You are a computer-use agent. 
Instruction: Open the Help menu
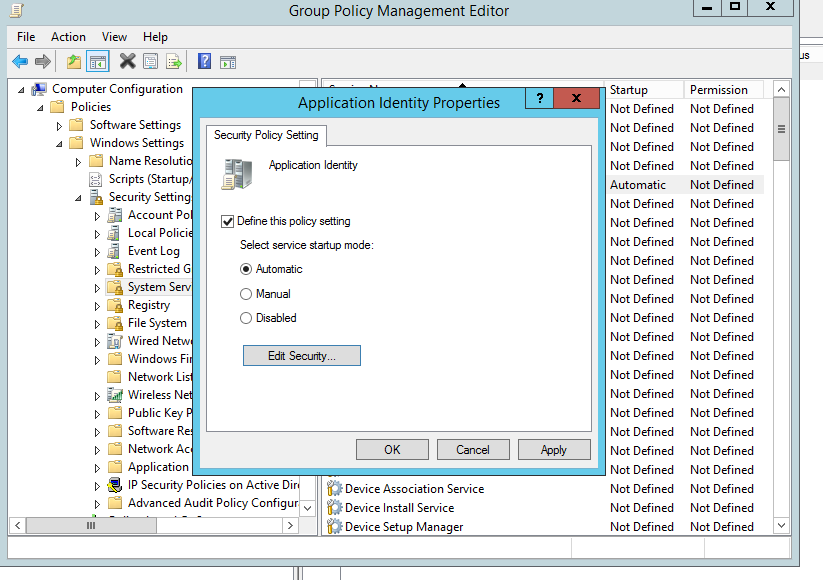click(155, 37)
